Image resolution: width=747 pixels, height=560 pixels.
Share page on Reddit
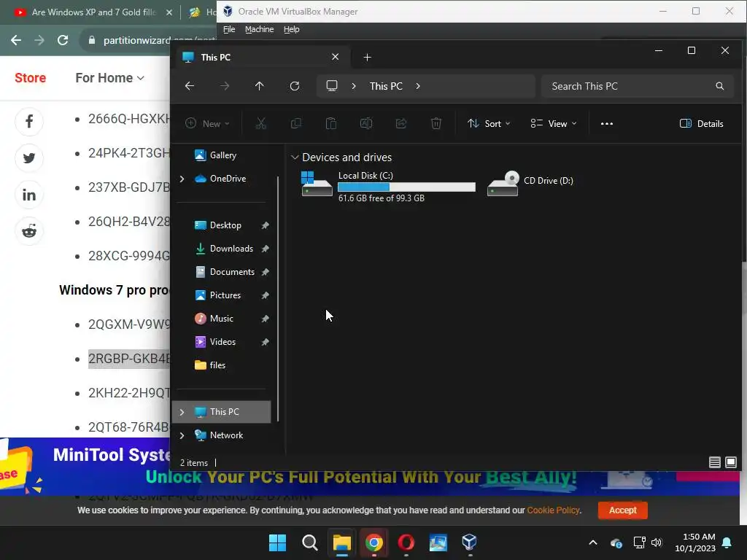coord(29,231)
